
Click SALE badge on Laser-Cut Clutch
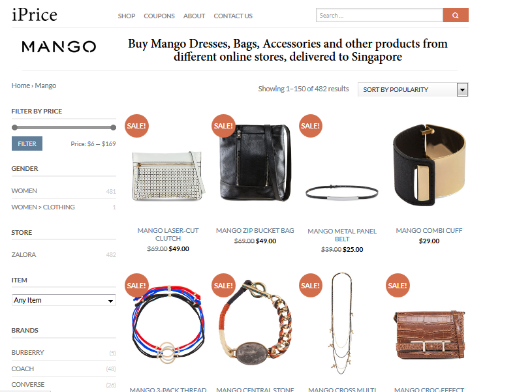click(x=136, y=126)
